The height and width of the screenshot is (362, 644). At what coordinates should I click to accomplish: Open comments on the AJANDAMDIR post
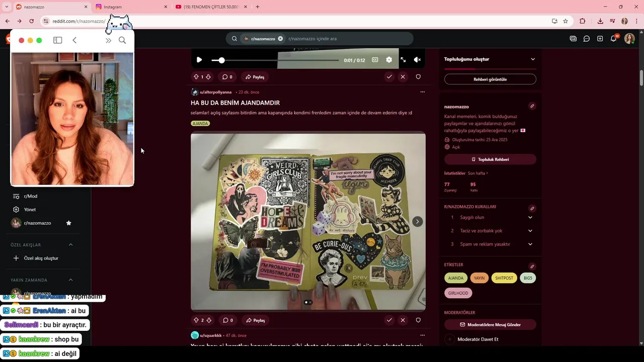pyautogui.click(x=227, y=320)
